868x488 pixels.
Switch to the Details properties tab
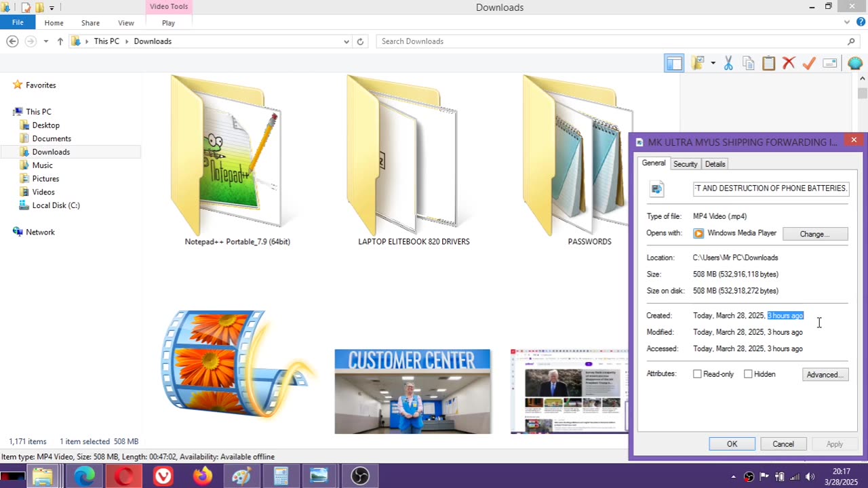[x=715, y=164]
